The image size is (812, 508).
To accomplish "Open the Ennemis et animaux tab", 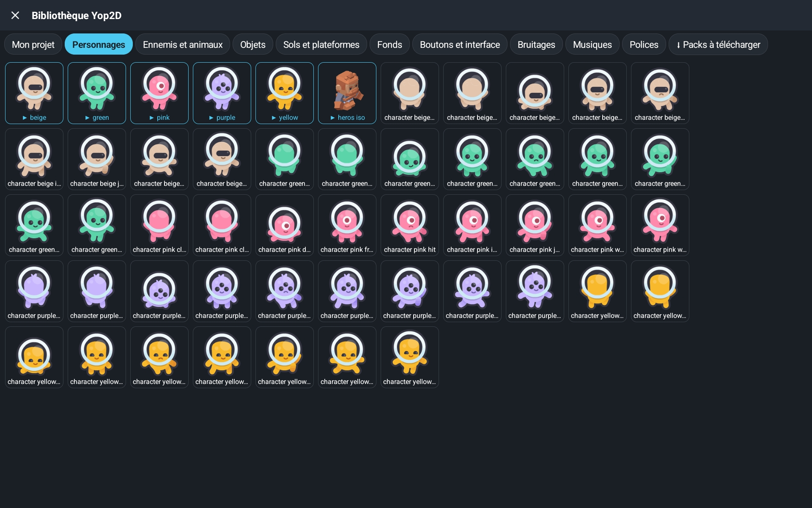I will point(183,44).
